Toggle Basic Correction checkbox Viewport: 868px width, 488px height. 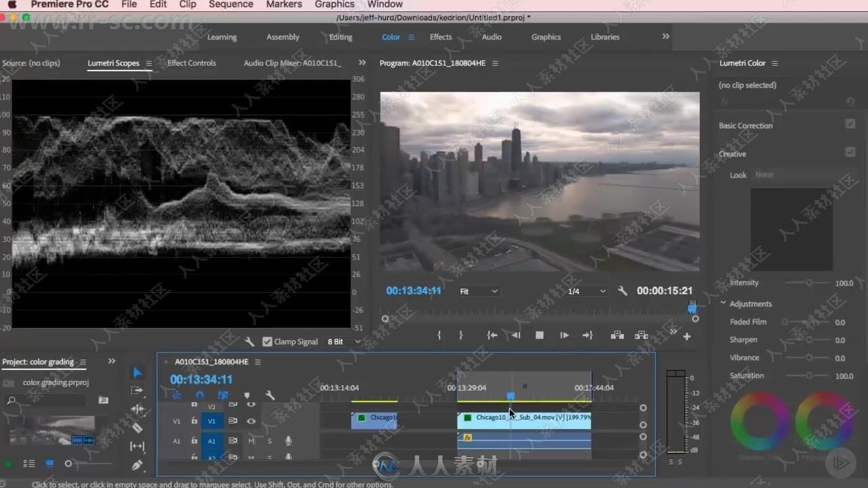coord(850,124)
